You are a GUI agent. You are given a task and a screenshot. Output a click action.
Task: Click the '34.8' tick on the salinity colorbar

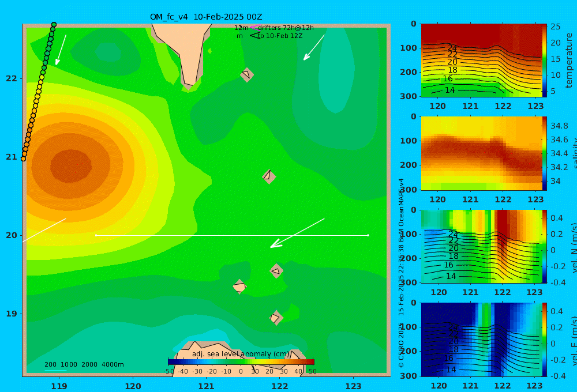point(559,126)
